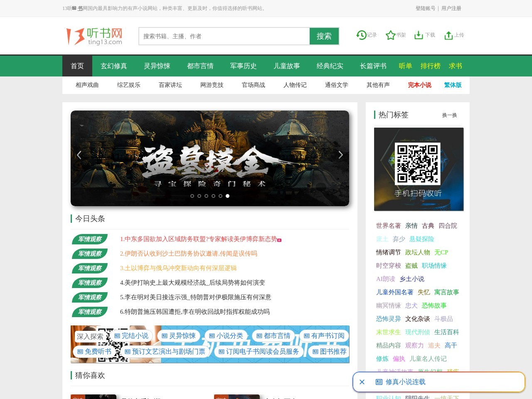Open 人物传记 subcategory
The image size is (532, 399).
(295, 85)
